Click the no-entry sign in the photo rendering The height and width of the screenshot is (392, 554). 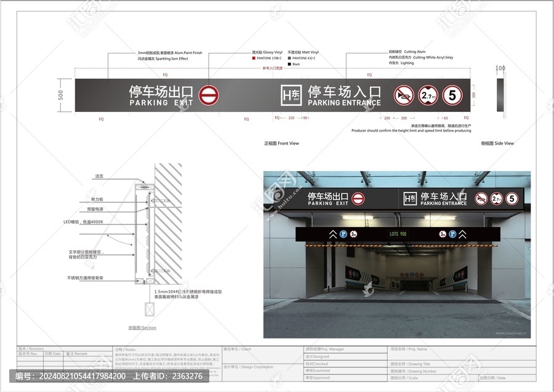pos(358,199)
